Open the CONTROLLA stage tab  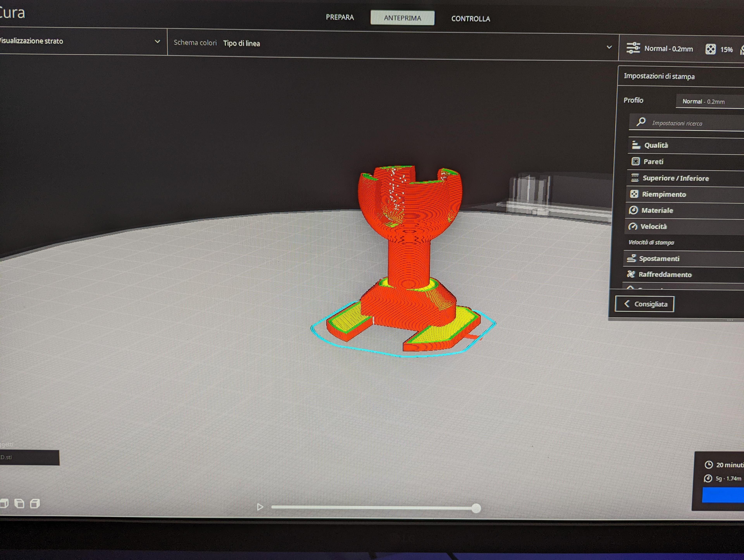[x=471, y=19]
